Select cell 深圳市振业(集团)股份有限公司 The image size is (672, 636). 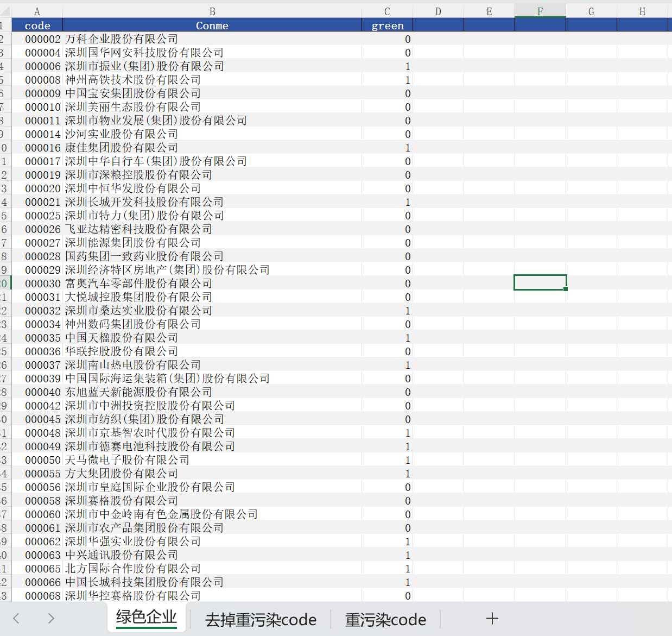(x=212, y=66)
